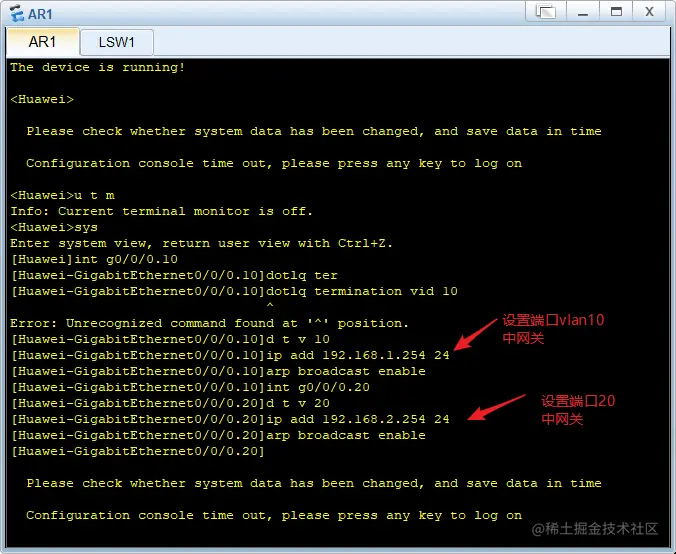The width and height of the screenshot is (676, 554).
Task: Click the line 'The device is running!'
Action: tap(98, 67)
